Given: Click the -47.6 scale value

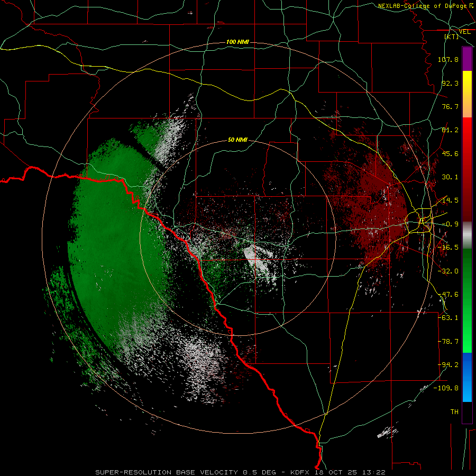Looking at the screenshot, I should coord(448,295).
